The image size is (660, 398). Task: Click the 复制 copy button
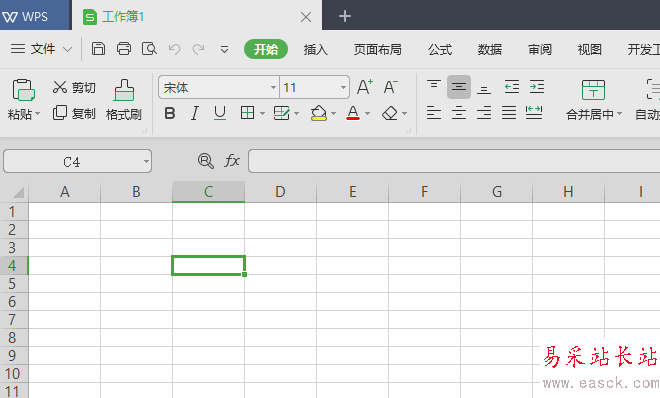tap(74, 113)
